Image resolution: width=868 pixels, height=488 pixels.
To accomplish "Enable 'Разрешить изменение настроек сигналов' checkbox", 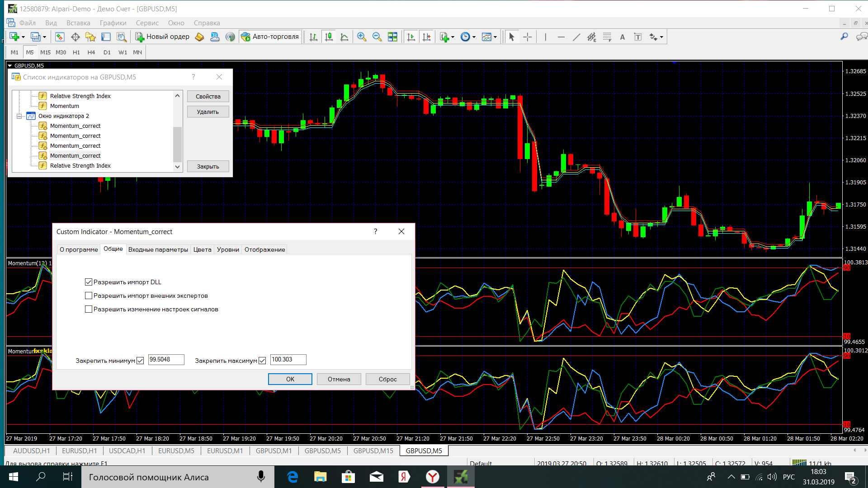I will tap(89, 309).
